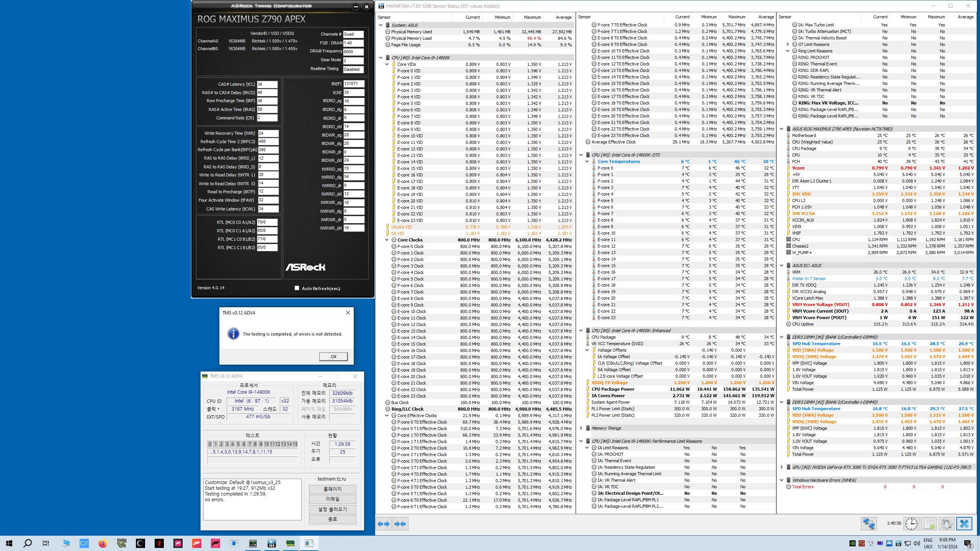This screenshot has height=551, width=980.
Task: Click the P-core 0 VID lightning icon
Action: point(394,71)
